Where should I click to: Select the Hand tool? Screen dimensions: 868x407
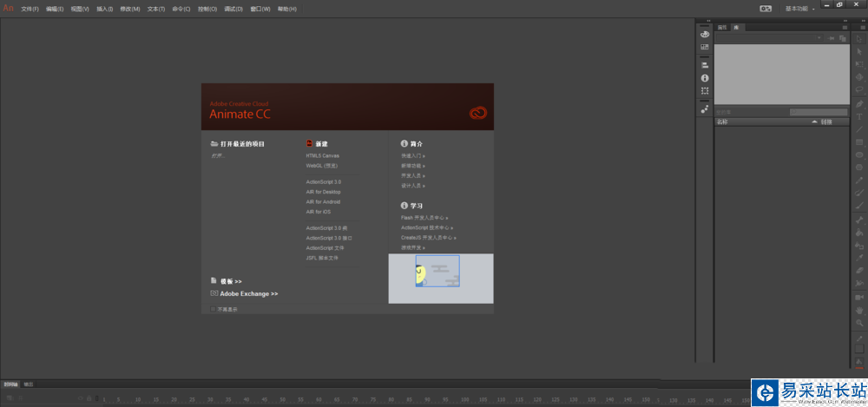[859, 310]
